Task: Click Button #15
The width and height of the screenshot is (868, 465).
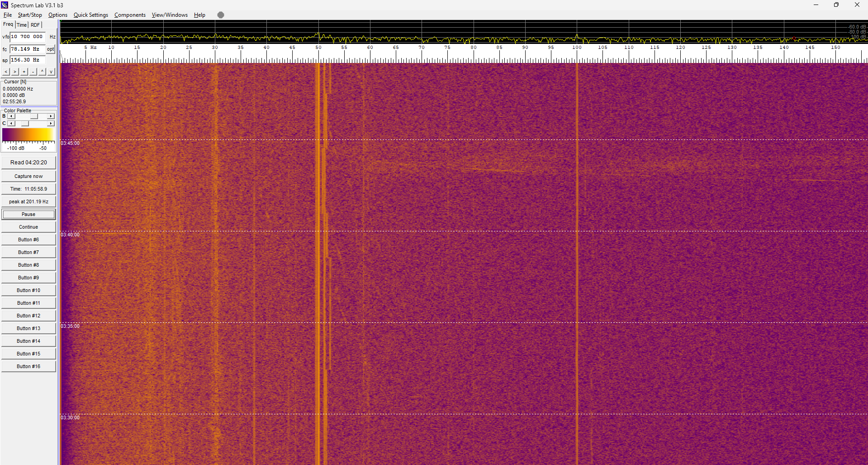Action: coord(28,354)
